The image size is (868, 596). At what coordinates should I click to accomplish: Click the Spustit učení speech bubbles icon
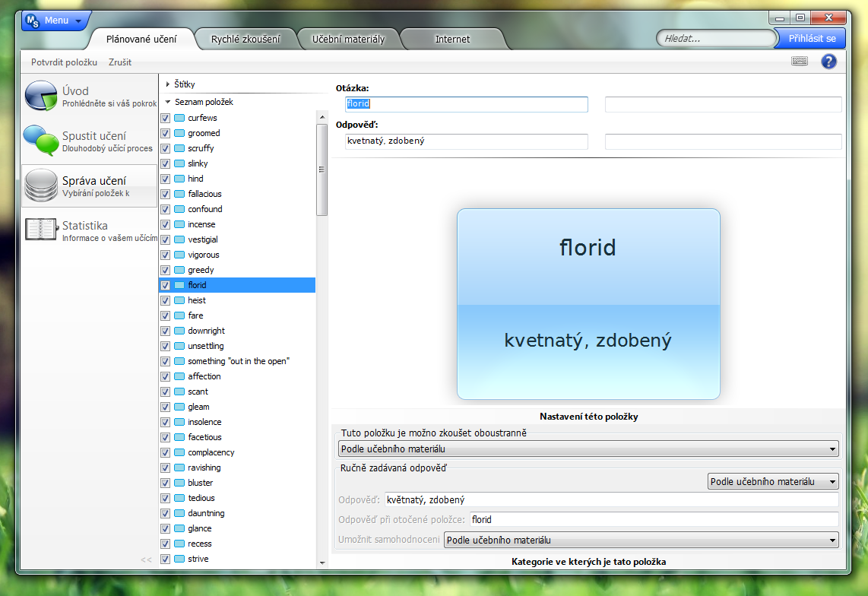pos(41,141)
